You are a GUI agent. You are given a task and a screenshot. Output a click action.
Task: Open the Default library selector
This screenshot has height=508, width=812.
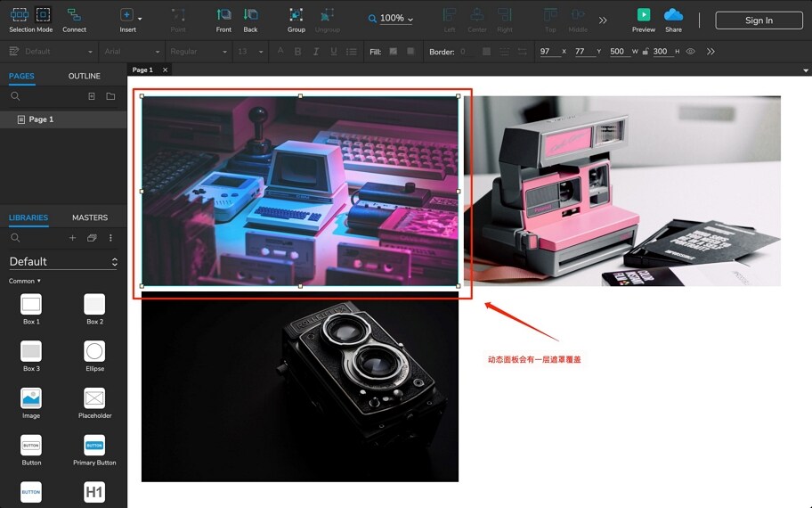pyautogui.click(x=63, y=262)
